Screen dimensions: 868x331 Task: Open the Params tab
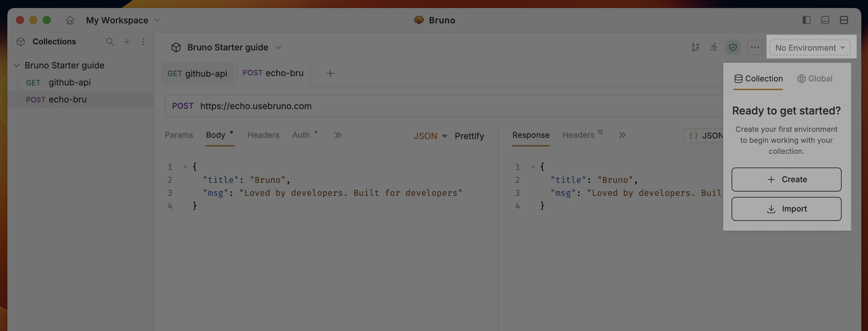179,135
